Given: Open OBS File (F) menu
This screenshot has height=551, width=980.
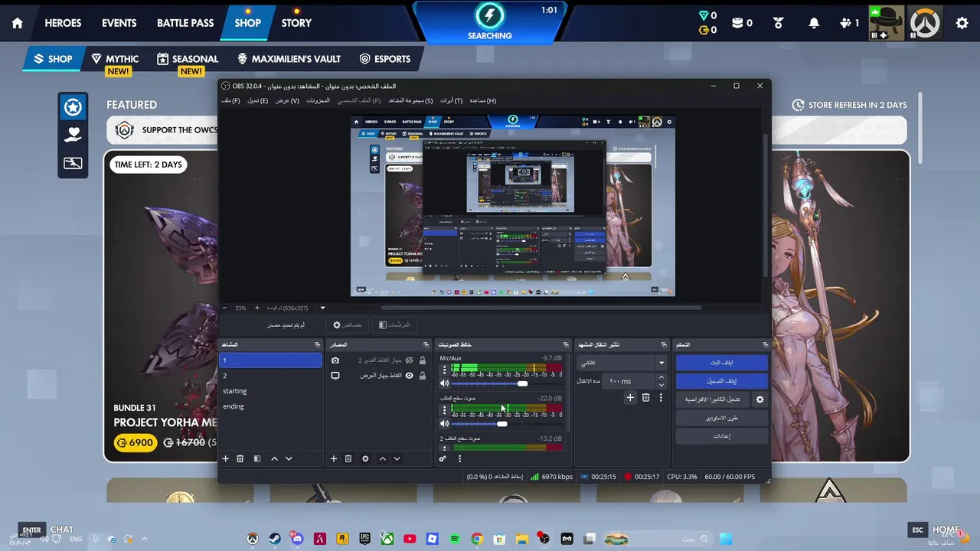Looking at the screenshot, I should click(x=230, y=100).
